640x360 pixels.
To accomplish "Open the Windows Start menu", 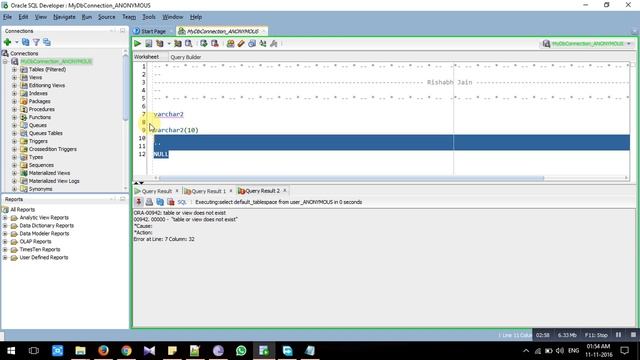I will [x=11, y=351].
